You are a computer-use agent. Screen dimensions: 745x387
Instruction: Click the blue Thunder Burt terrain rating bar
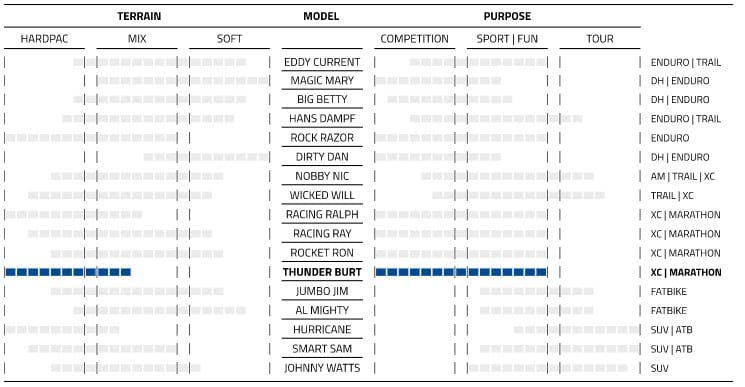pos(68,272)
